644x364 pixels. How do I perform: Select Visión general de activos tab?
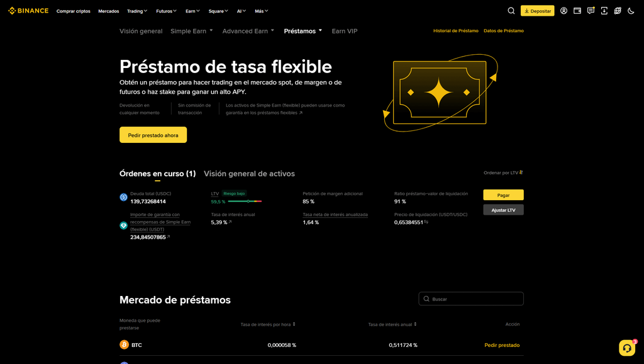[x=249, y=174]
